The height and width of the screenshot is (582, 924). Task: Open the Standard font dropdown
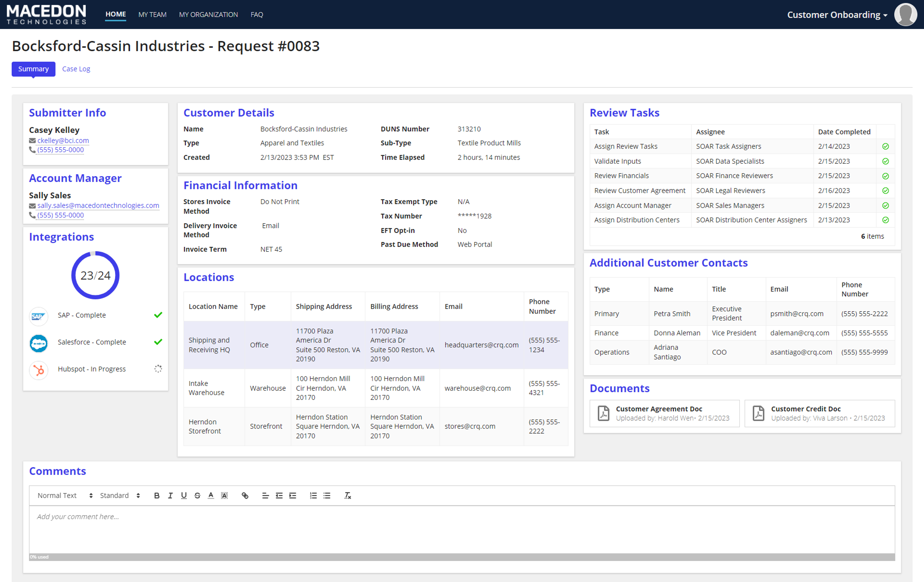click(x=120, y=495)
